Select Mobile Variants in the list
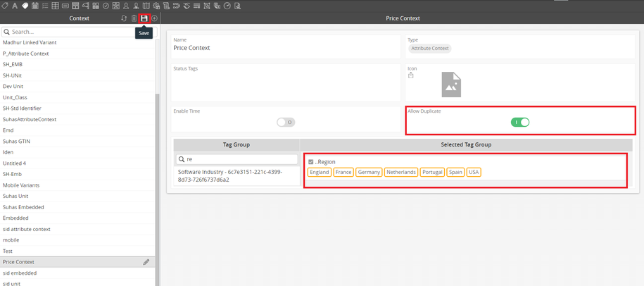 tap(77, 185)
